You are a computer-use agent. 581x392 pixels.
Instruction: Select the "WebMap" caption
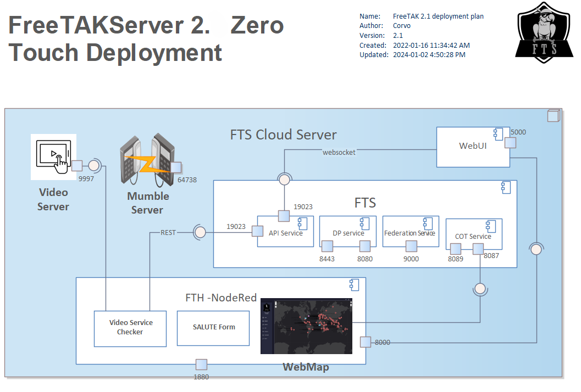tap(306, 367)
